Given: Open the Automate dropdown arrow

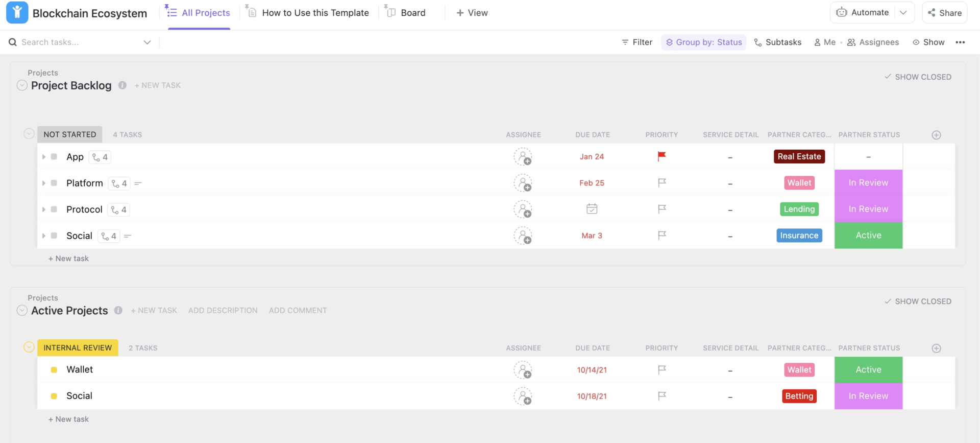Looking at the screenshot, I should 903,13.
